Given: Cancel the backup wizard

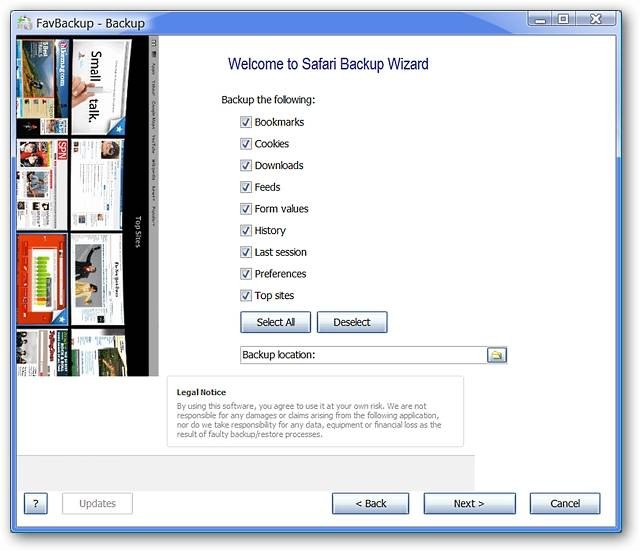Looking at the screenshot, I should (565, 503).
